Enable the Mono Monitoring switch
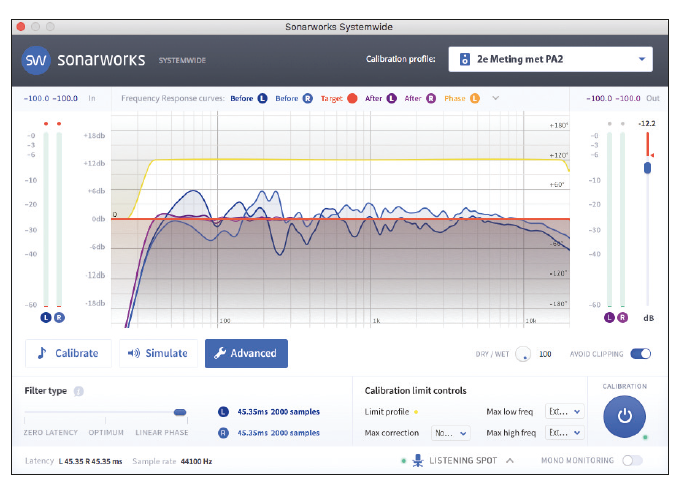 tap(632, 461)
